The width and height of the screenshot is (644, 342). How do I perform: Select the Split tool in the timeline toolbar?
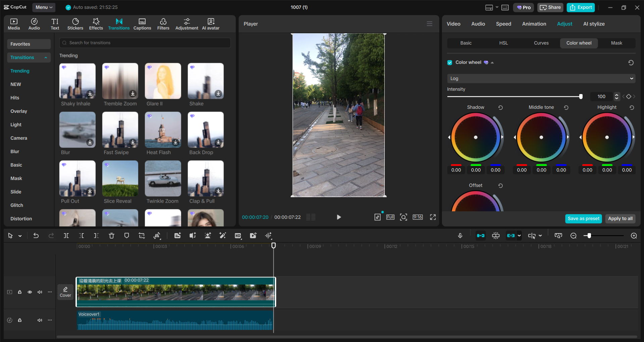[x=66, y=236]
